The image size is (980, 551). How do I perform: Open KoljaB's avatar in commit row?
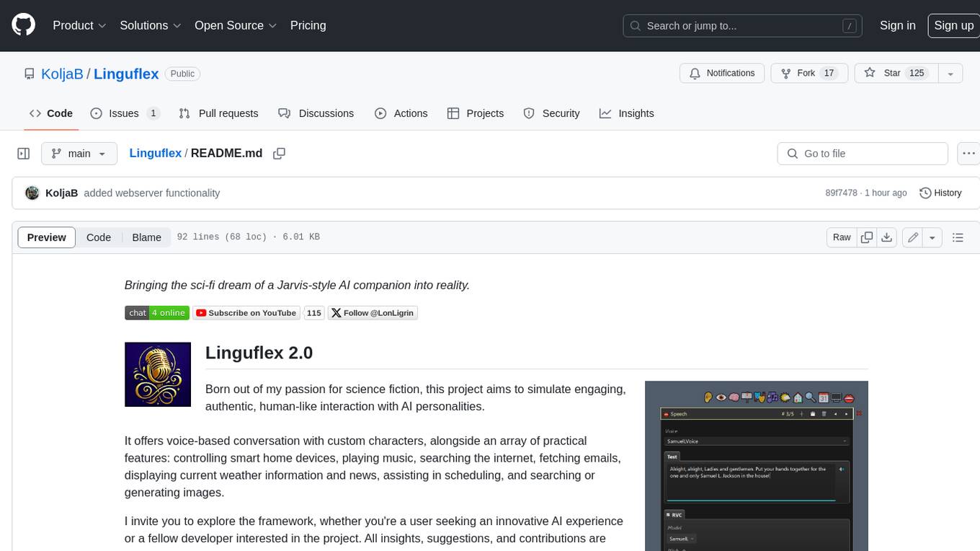click(x=32, y=193)
